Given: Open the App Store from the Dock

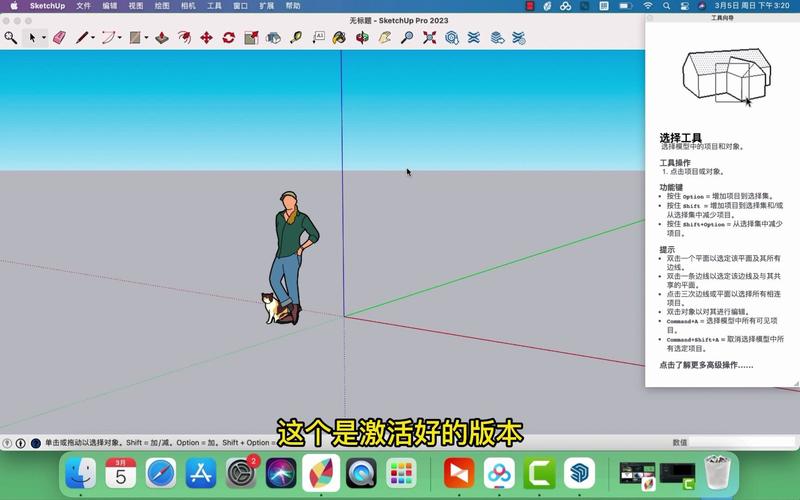Looking at the screenshot, I should [201, 473].
